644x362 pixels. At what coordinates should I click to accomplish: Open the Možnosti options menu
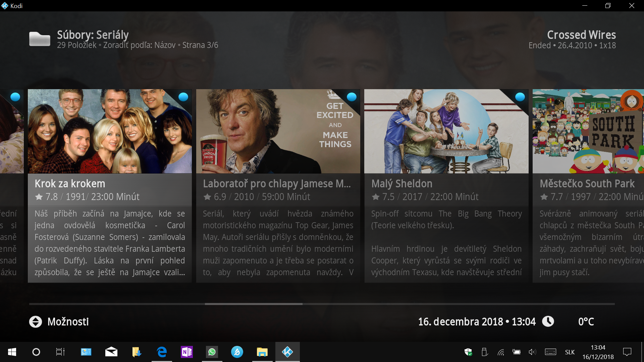click(x=68, y=322)
